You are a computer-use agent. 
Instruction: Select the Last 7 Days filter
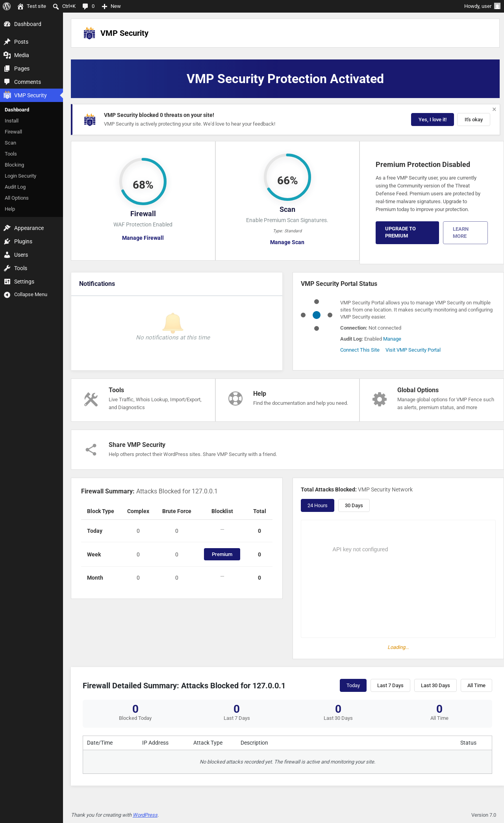[390, 686]
